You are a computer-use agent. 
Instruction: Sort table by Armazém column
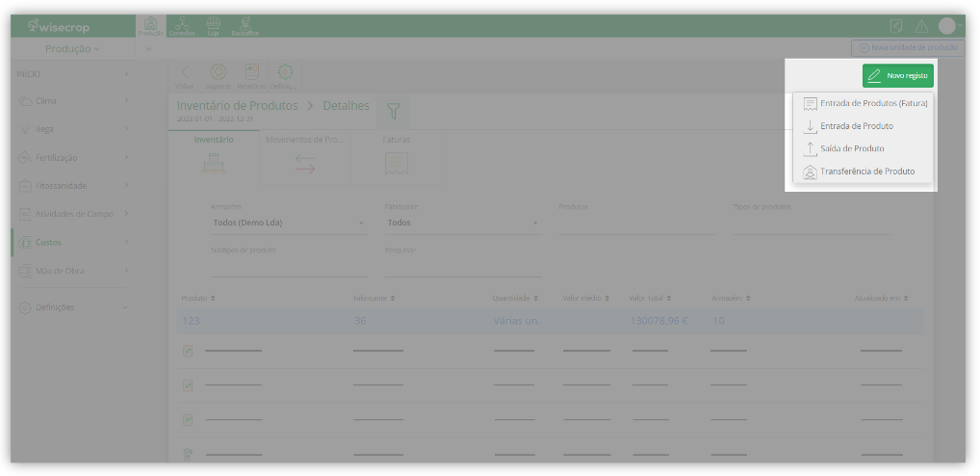coord(731,299)
